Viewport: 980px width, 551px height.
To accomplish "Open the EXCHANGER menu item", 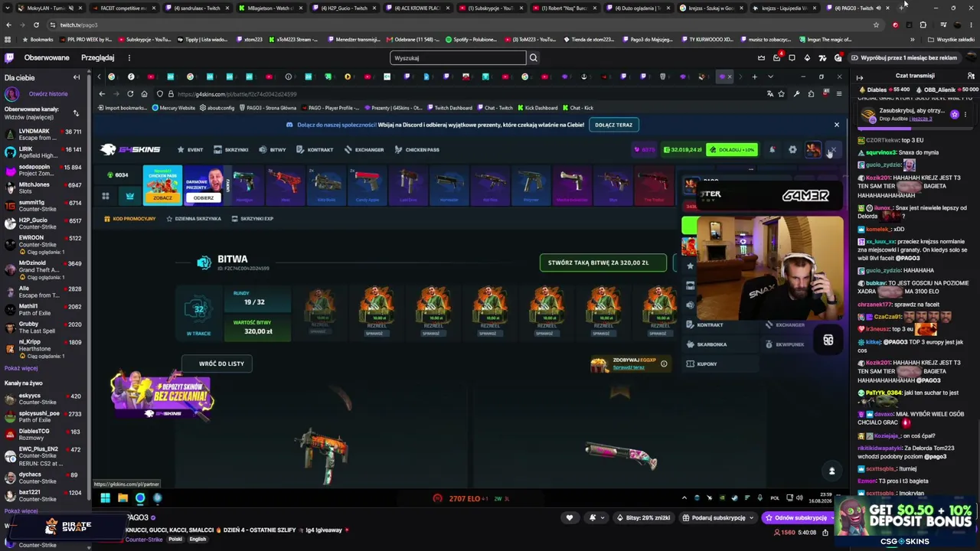I will pyautogui.click(x=364, y=150).
